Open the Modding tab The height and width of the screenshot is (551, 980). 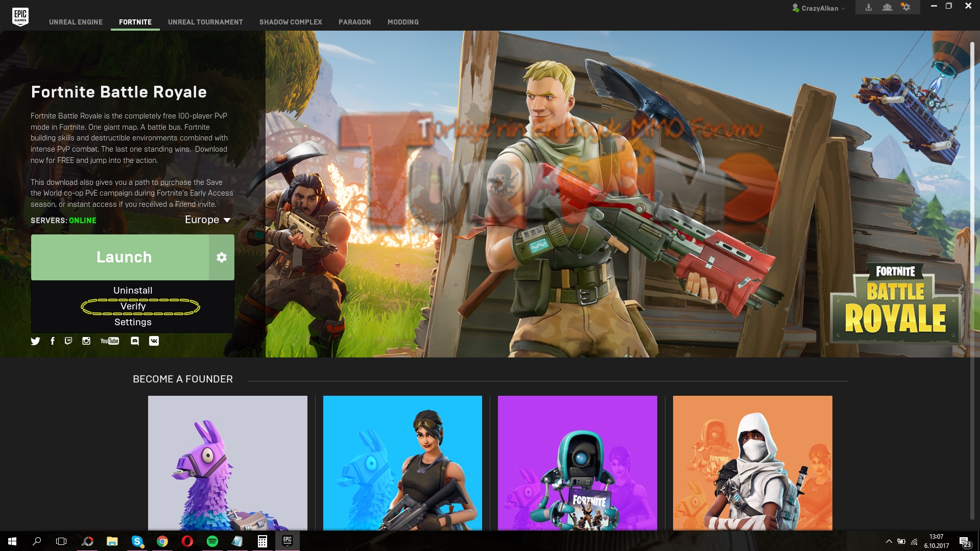[x=403, y=22]
